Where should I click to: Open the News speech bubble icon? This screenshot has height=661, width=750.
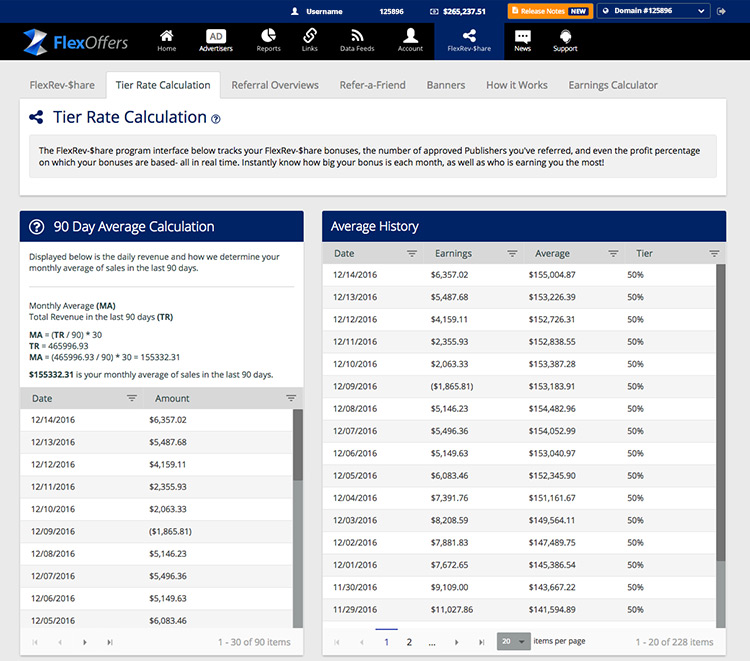pyautogui.click(x=522, y=36)
